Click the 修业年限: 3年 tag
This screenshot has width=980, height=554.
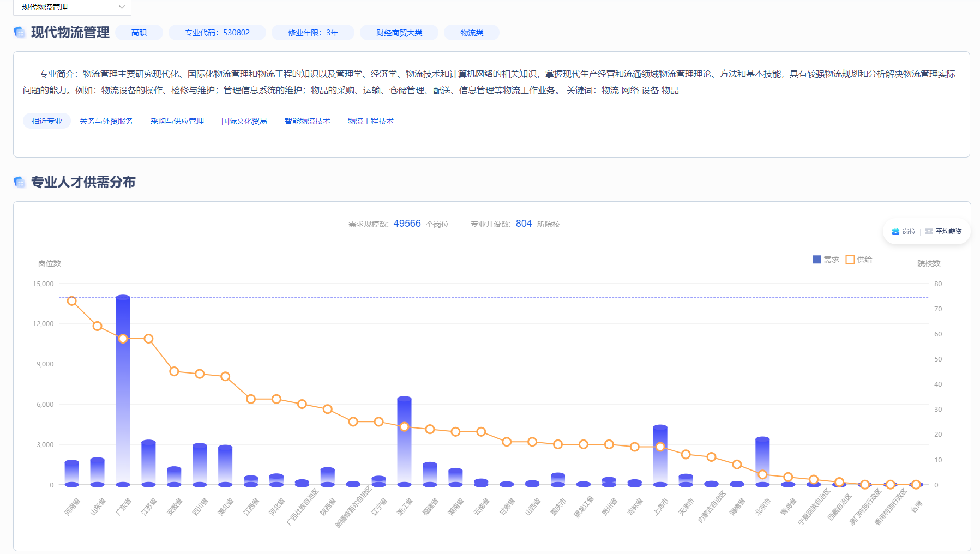point(313,33)
